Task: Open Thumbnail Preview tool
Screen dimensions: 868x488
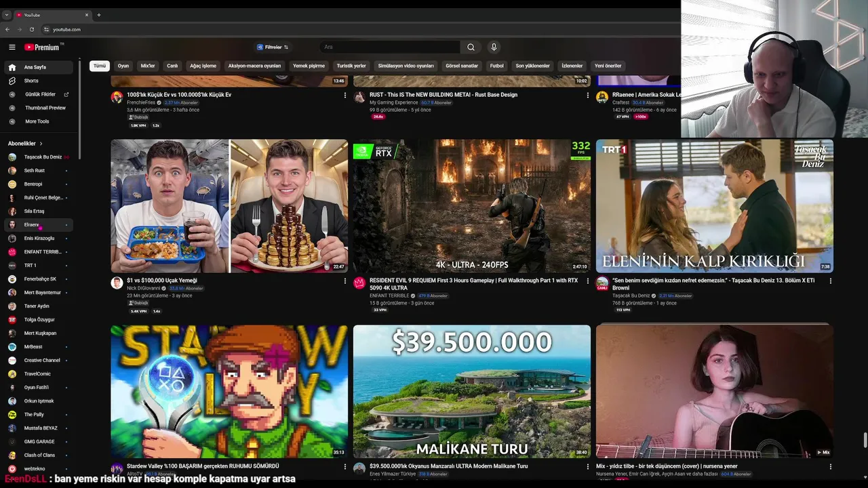Action: (x=39, y=108)
